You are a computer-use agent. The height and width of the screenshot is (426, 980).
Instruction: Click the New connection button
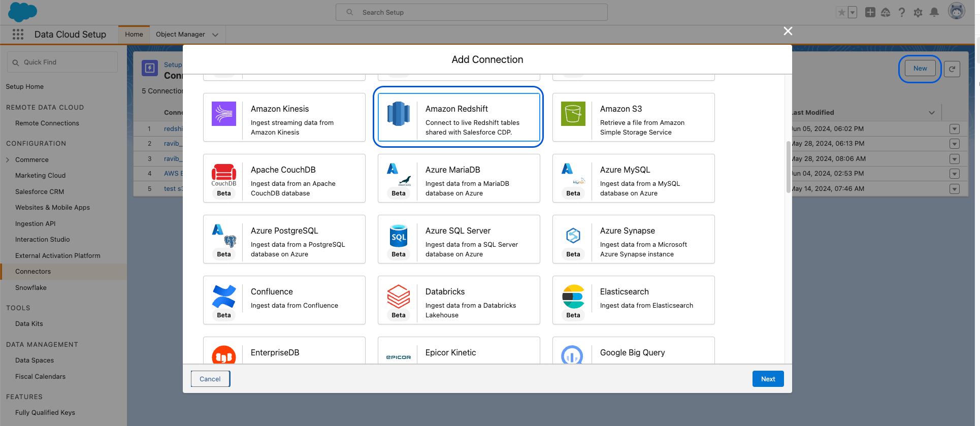[920, 69]
